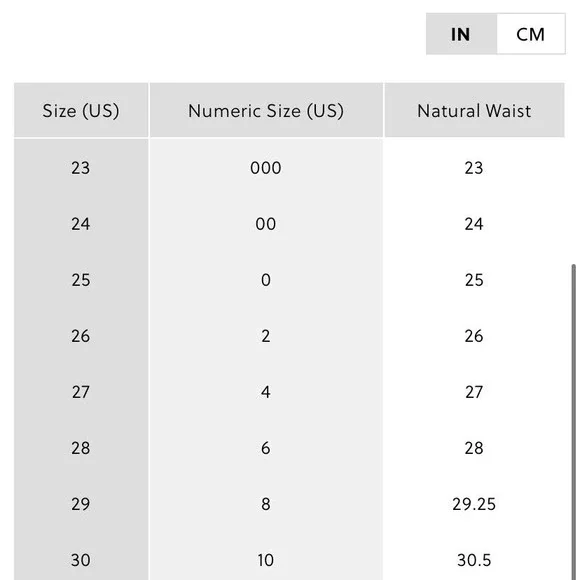Select size 24 in Size (US) column

click(81, 224)
